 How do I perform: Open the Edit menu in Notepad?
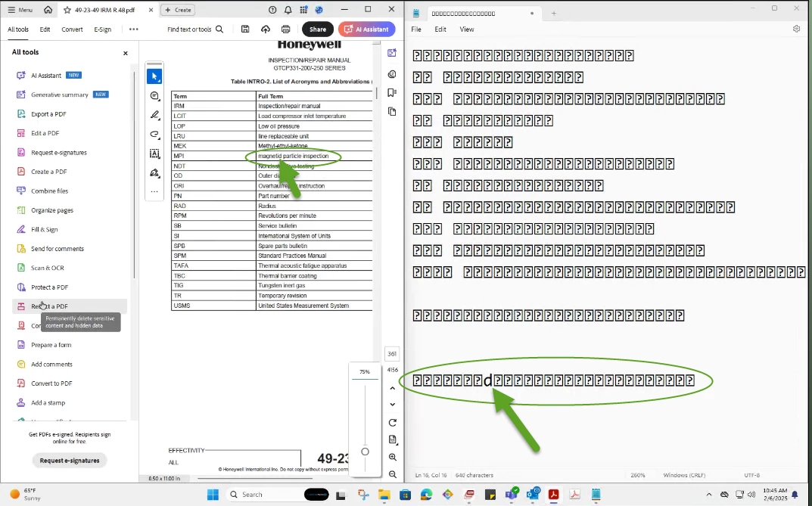(x=440, y=29)
